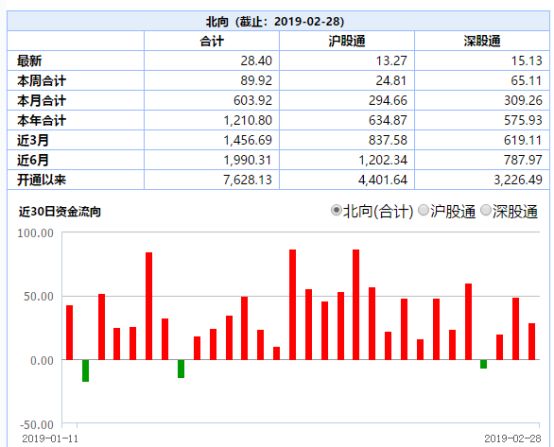Click the -50.00 y-axis label
554x447 pixels.
(37, 424)
